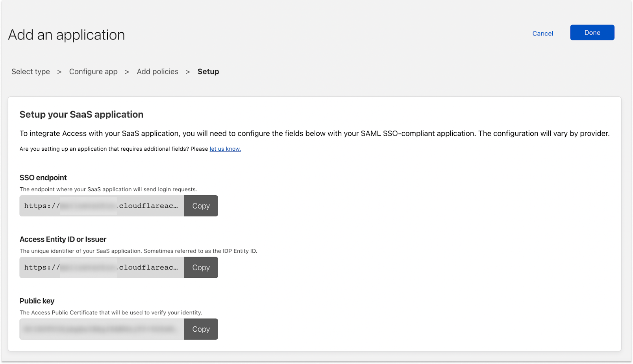The width and height of the screenshot is (633, 364).
Task: Click the SSO endpoint section heading
Action: (43, 177)
